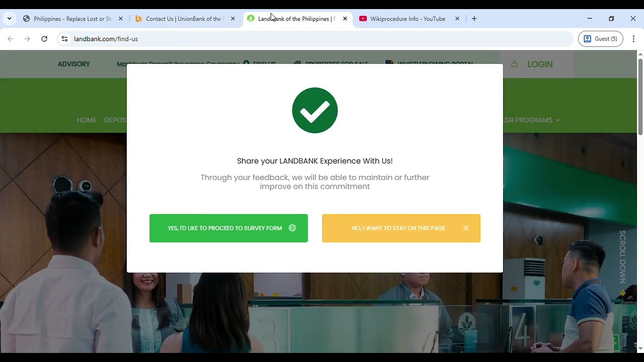Close the Chrome window
644x362 pixels.
[x=633, y=19]
